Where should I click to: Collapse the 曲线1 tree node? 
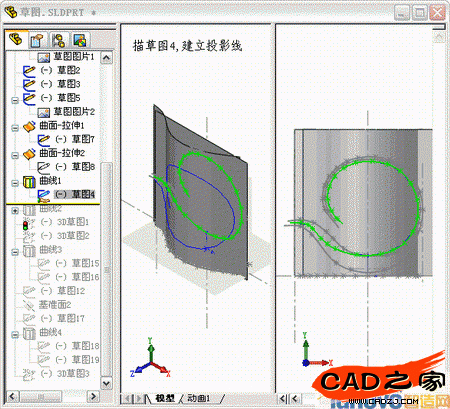click(x=15, y=183)
